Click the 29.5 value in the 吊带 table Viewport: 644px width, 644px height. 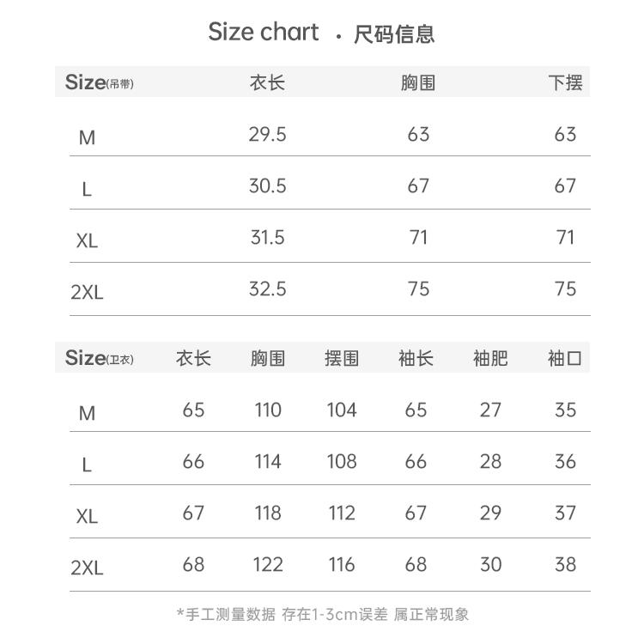click(267, 135)
